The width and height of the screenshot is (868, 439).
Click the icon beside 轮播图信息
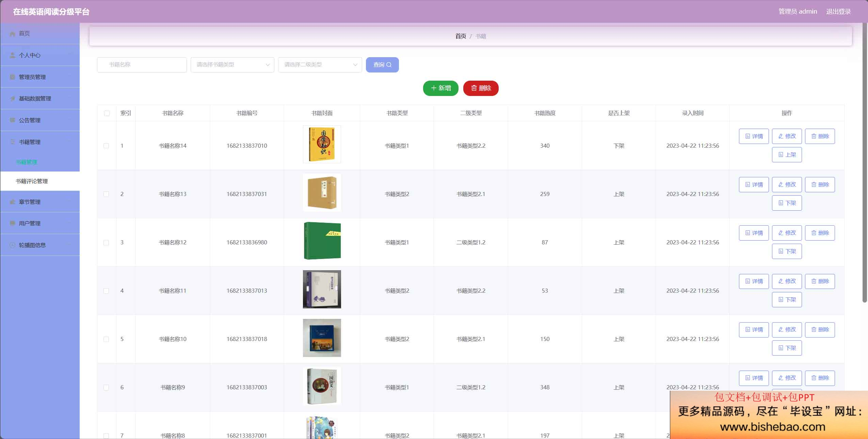pyautogui.click(x=13, y=245)
